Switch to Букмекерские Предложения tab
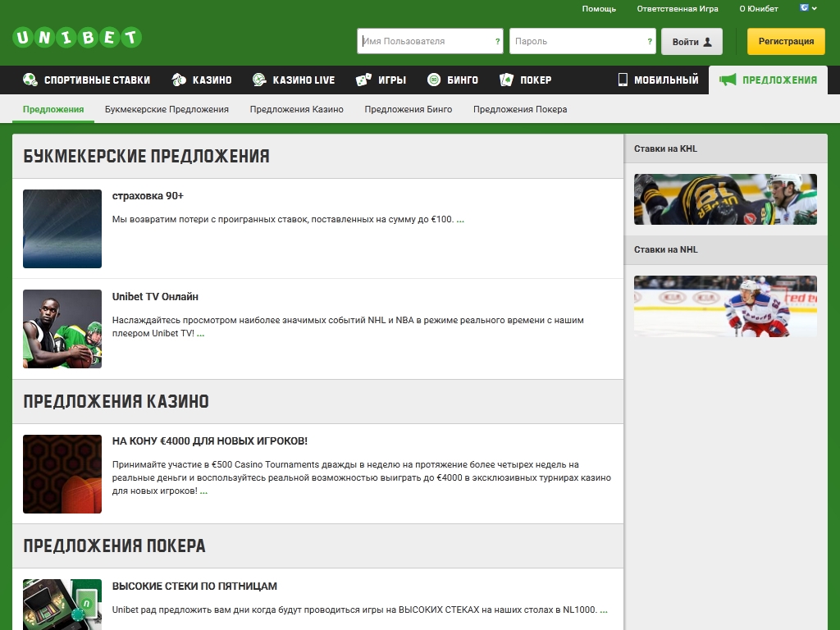840x630 pixels. tap(167, 109)
